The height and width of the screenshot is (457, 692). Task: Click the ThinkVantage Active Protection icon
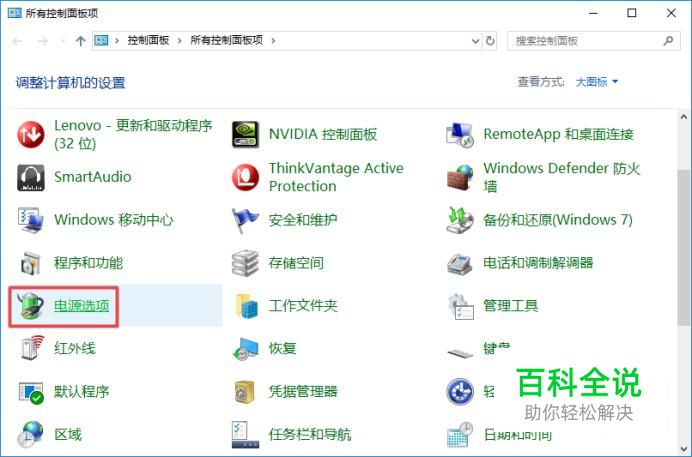[245, 177]
